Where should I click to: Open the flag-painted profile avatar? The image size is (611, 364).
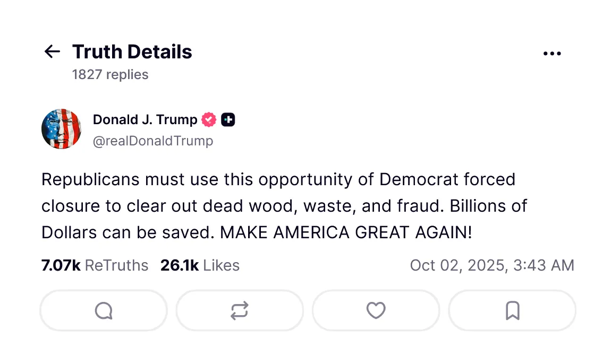[62, 129]
